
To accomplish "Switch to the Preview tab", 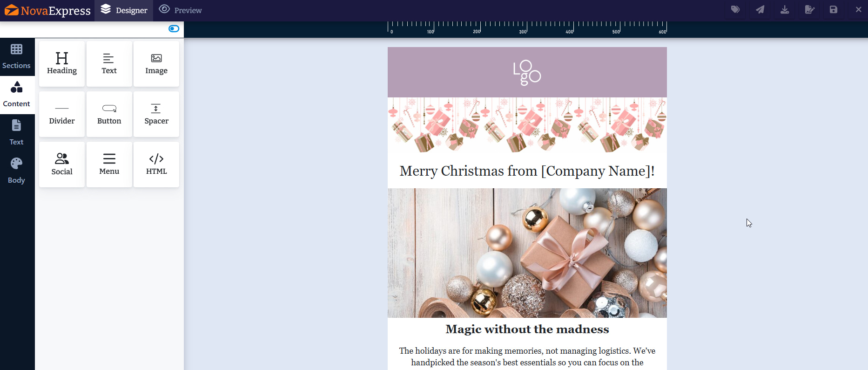I will click(180, 10).
